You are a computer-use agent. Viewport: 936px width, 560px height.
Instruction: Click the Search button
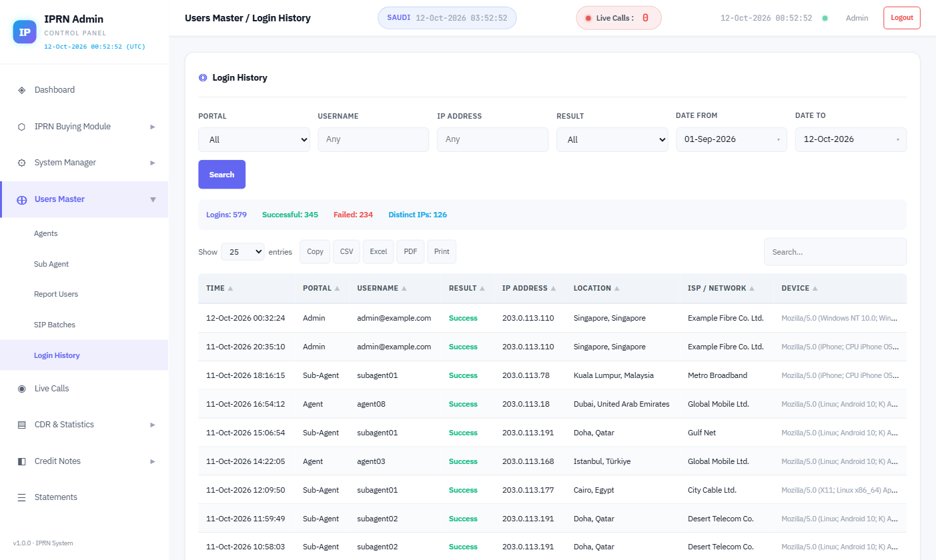click(x=221, y=175)
